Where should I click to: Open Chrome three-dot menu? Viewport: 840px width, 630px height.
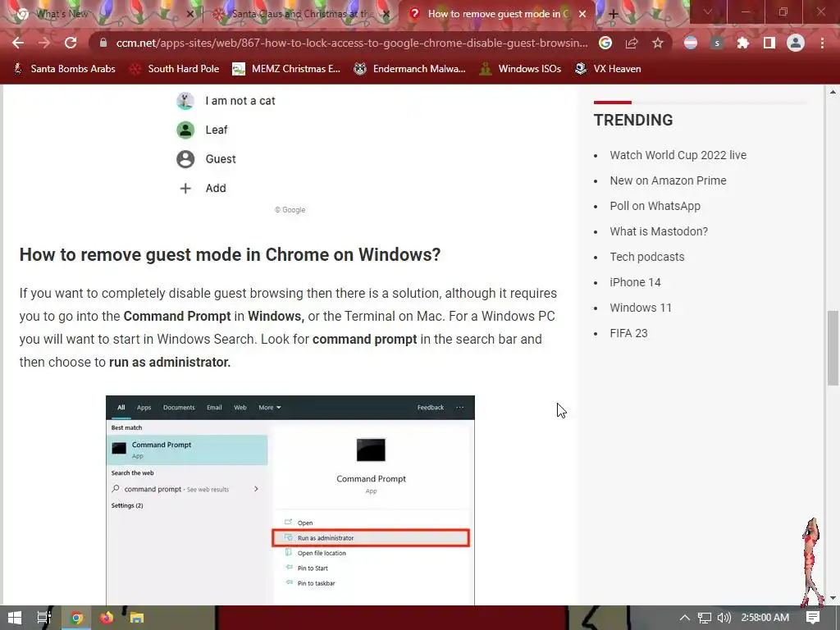pos(822,43)
